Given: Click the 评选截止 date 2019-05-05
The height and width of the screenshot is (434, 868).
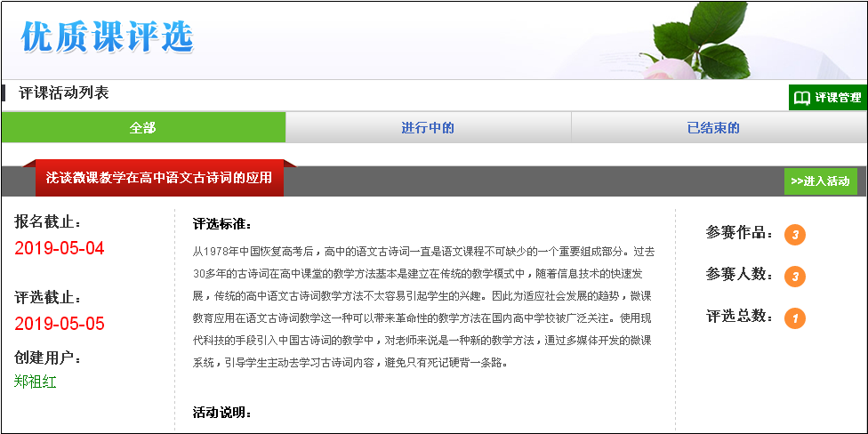Looking at the screenshot, I should click(x=60, y=324).
